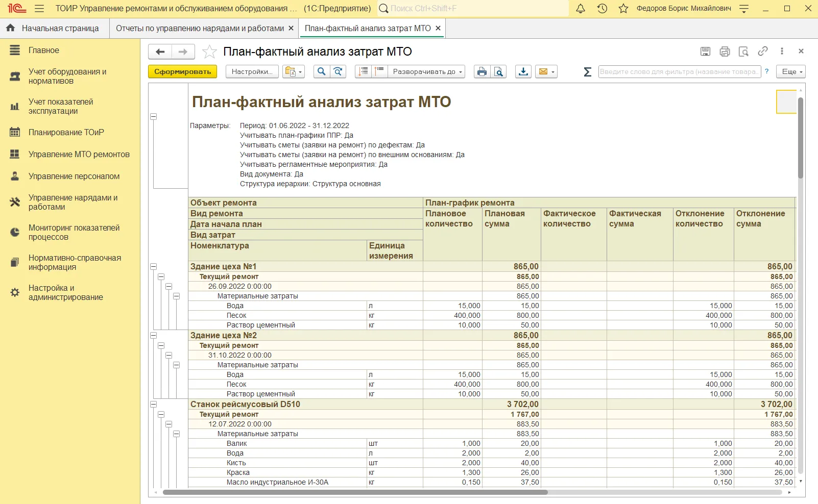
Task: Click the horizontal report scrollbar
Action: (355, 492)
